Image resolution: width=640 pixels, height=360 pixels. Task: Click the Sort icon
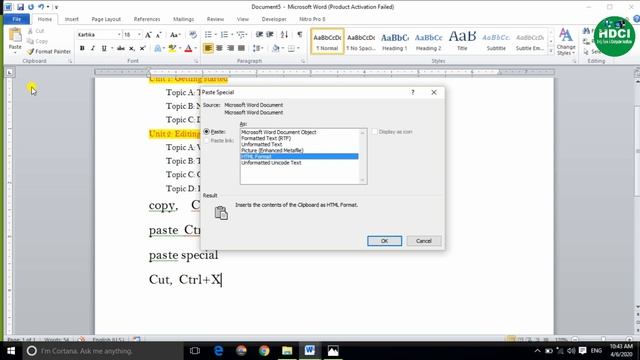pyautogui.click(x=284, y=35)
